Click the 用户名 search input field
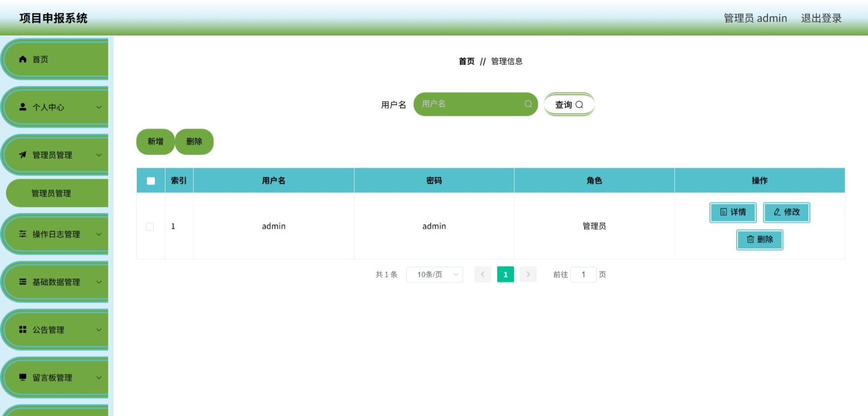 pyautogui.click(x=476, y=104)
